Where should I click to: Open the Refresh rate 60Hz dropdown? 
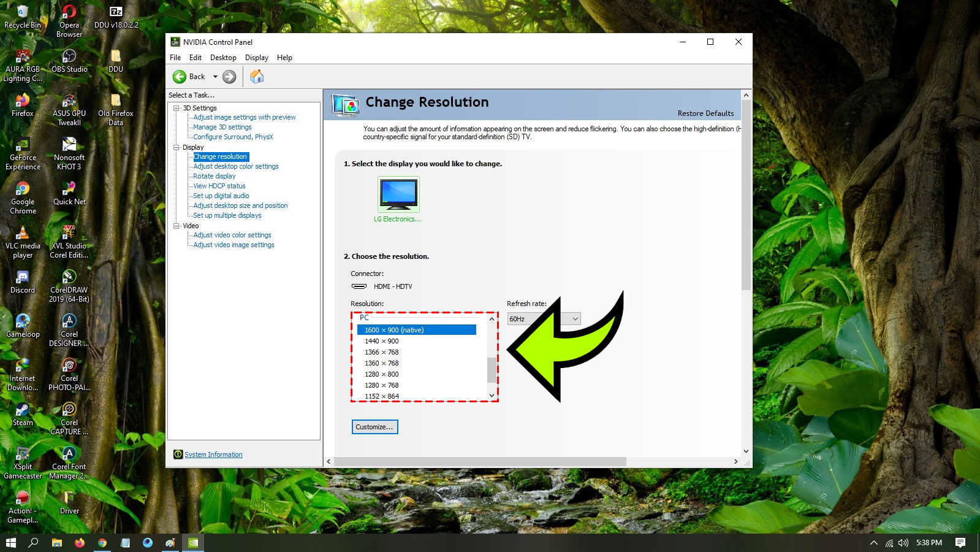click(x=544, y=319)
